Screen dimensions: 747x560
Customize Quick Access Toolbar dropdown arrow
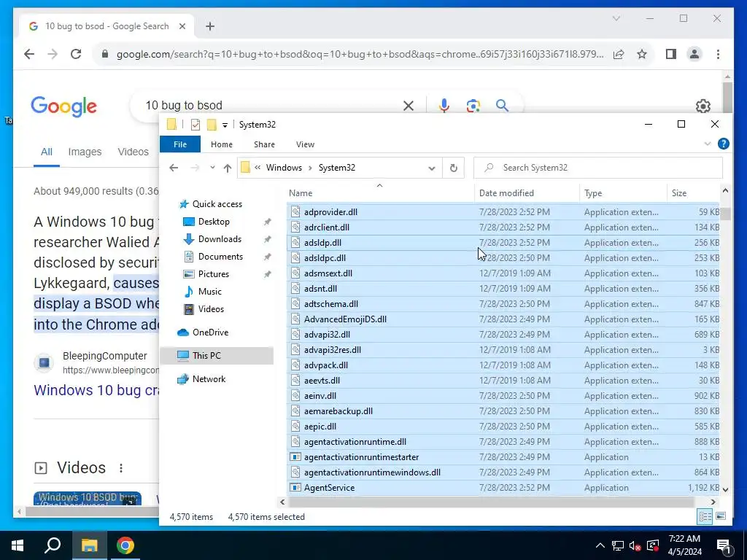pyautogui.click(x=225, y=125)
